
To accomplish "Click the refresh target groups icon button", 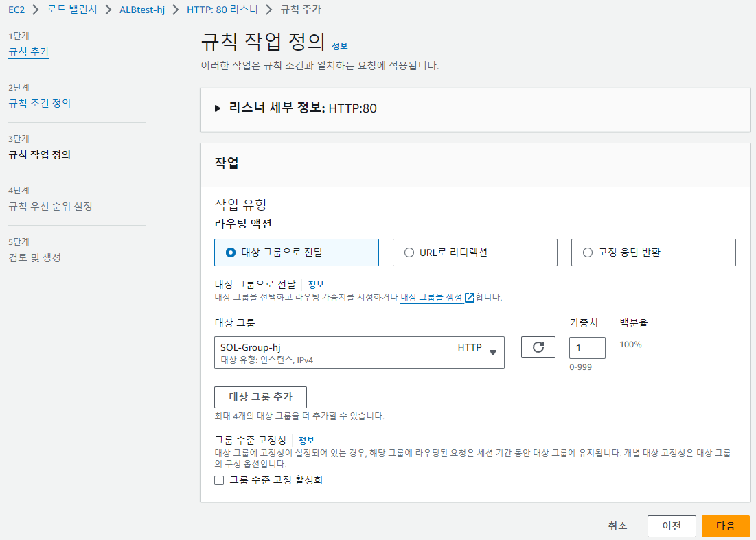I will pyautogui.click(x=538, y=347).
